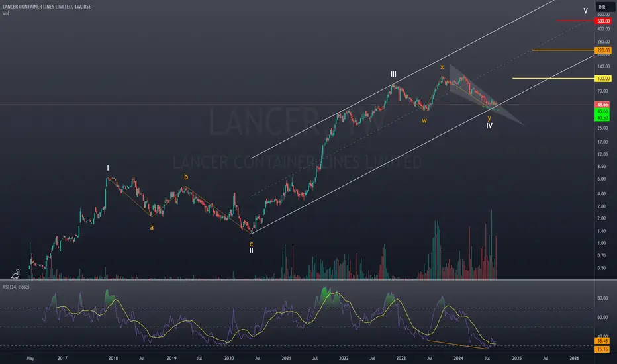Click the 2020 label on the time axis
This screenshot has width=617, height=364.
(229, 359)
